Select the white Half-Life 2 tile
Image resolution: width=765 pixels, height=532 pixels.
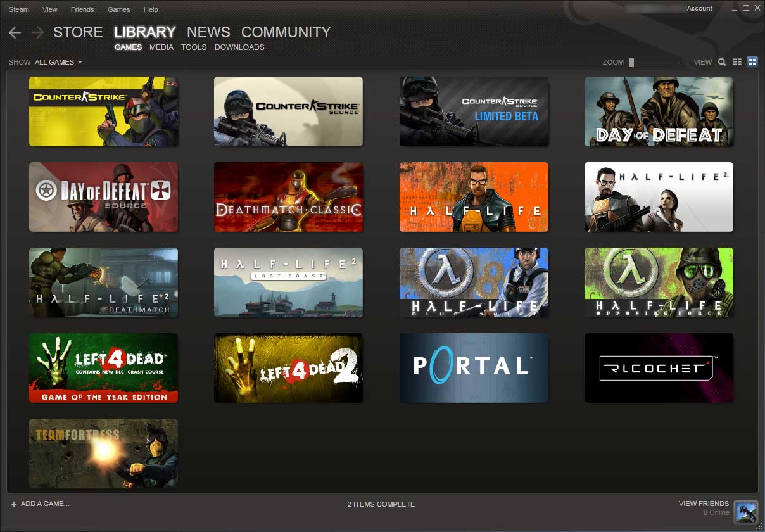tap(659, 197)
